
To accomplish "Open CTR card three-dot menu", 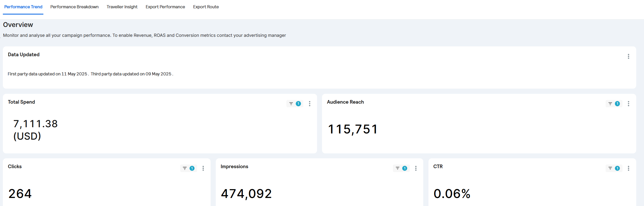I will [628, 168].
